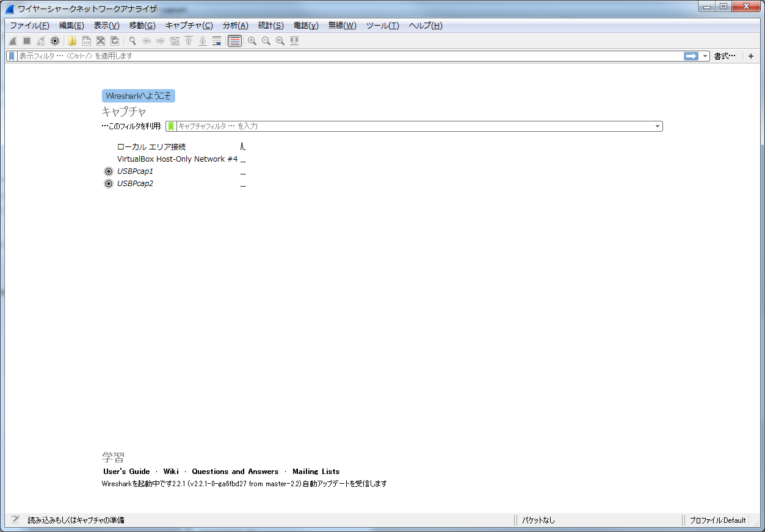Click into the display filter field
This screenshot has height=532, width=765.
349,56
